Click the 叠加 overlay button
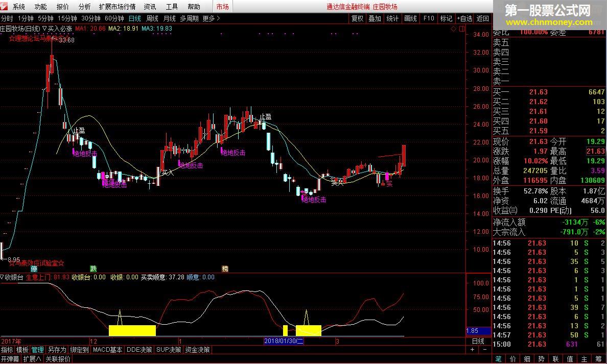This screenshot has height=364, width=607. click(x=375, y=18)
